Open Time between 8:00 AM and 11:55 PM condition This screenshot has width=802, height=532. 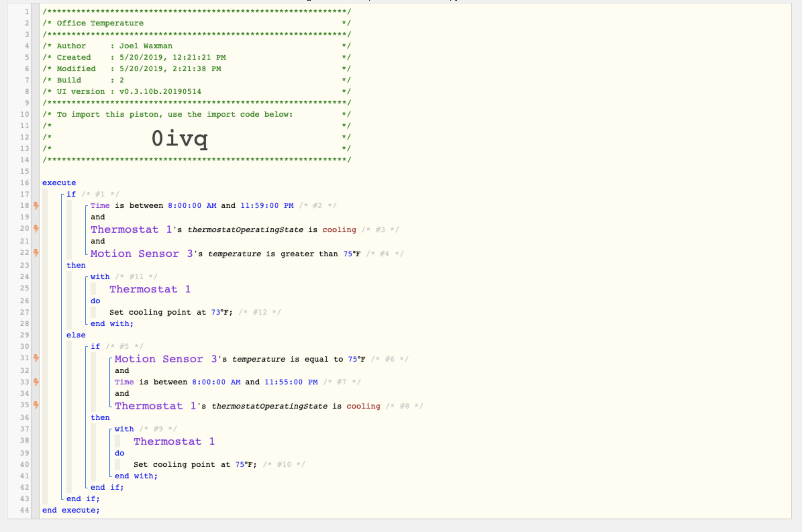pyautogui.click(x=216, y=382)
